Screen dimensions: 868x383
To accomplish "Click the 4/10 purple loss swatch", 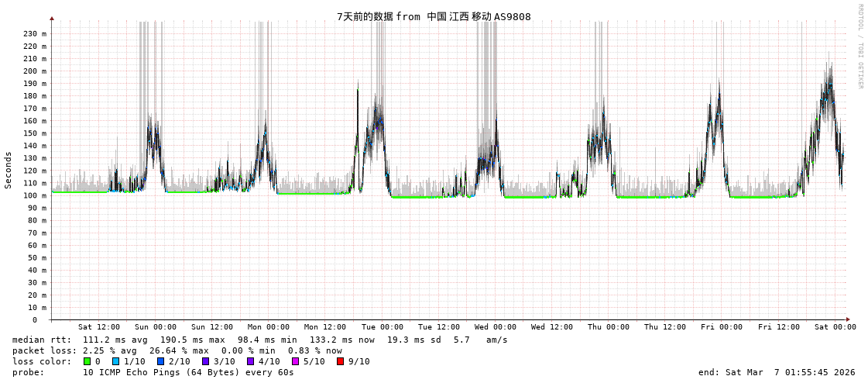I will tap(250, 361).
